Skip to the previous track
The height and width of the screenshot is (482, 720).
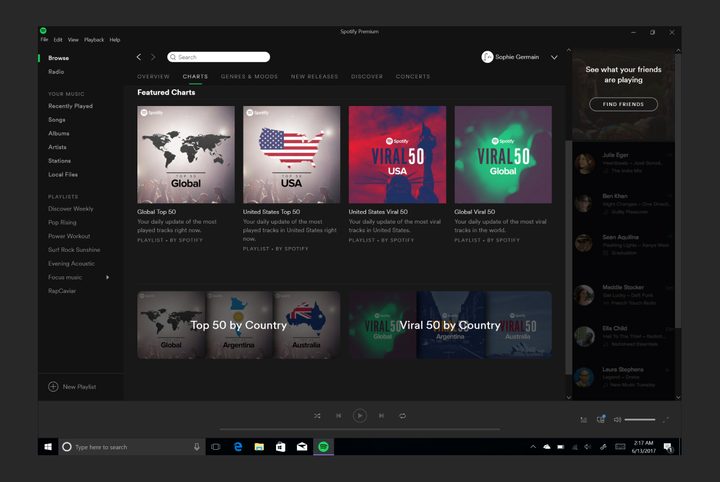tap(338, 415)
